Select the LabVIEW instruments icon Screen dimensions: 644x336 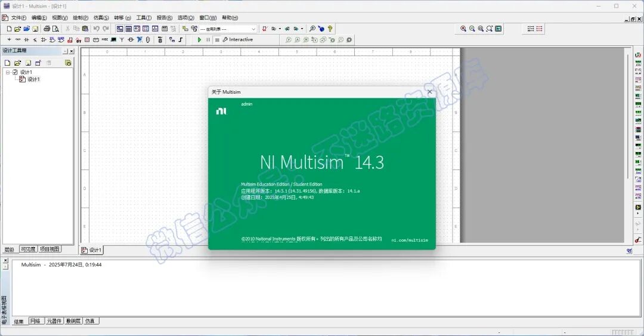point(638,207)
